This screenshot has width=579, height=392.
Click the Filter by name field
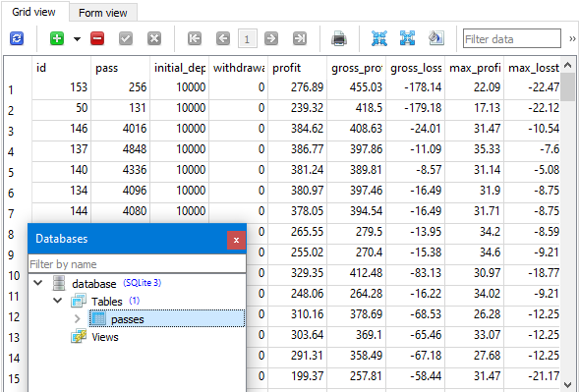(137, 264)
